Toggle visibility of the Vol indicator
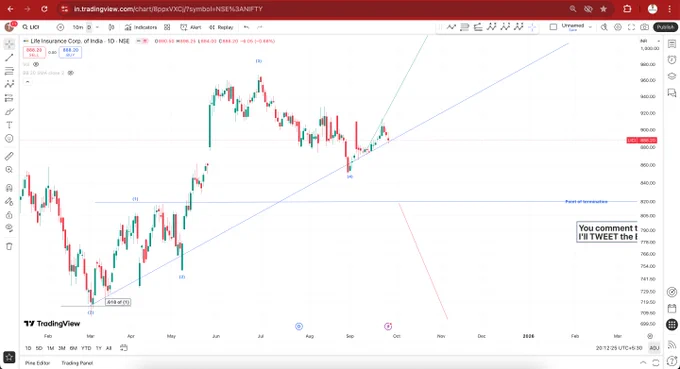The width and height of the screenshot is (680, 369). point(36,64)
